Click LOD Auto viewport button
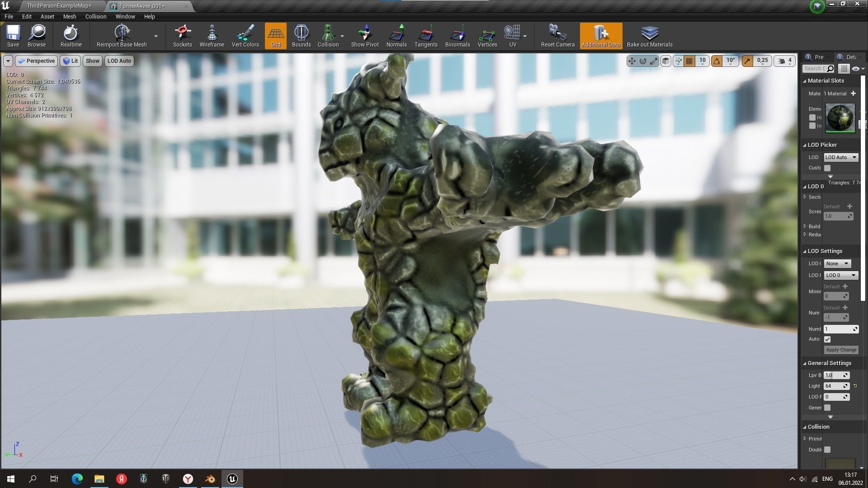Image resolution: width=868 pixels, height=488 pixels. (119, 61)
